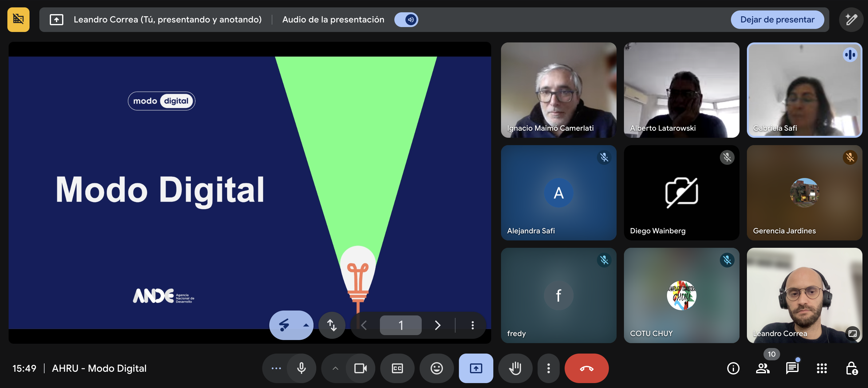Click the time 15:49

tap(24, 368)
